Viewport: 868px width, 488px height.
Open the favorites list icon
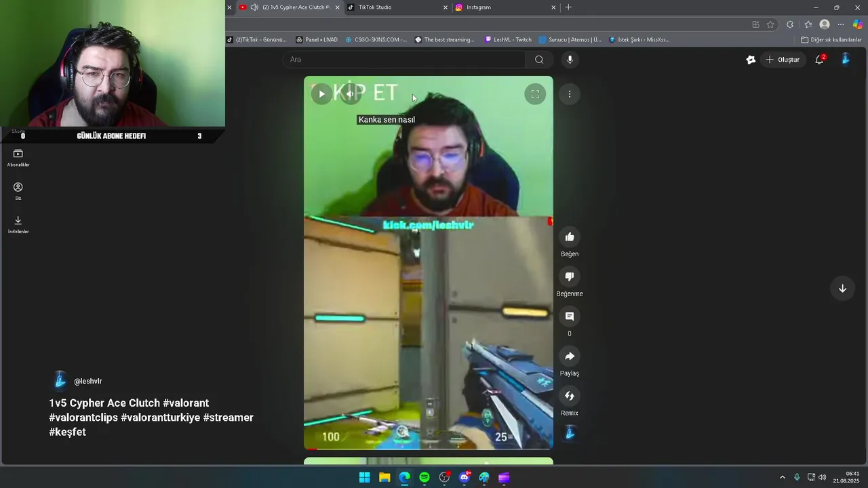(x=808, y=24)
